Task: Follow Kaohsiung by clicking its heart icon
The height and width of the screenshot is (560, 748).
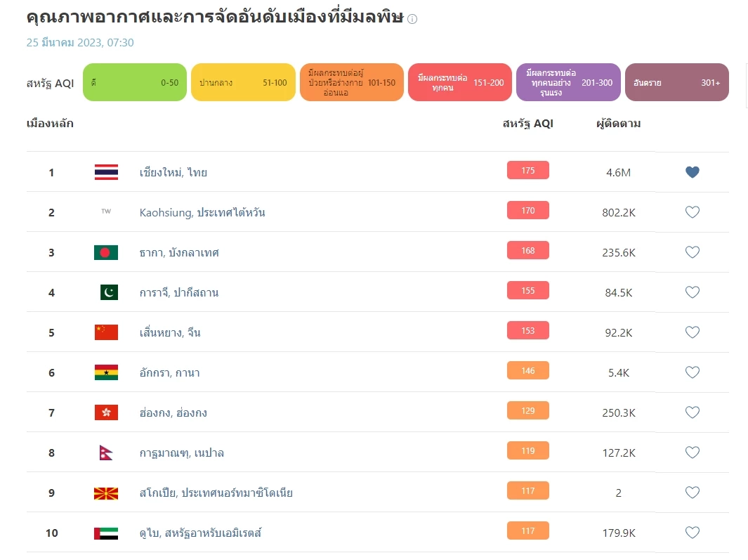Action: coord(692,211)
